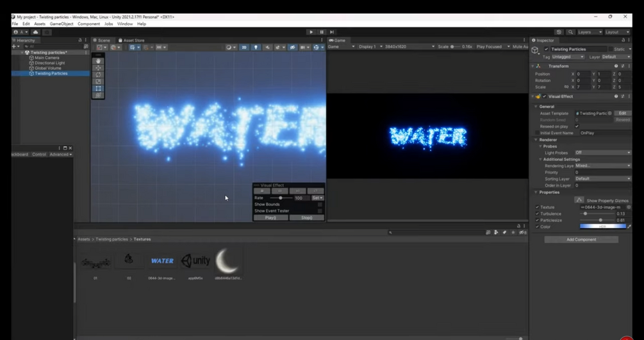The image size is (644, 340).
Task: Open Visual Effect component help icon
Action: point(616,96)
